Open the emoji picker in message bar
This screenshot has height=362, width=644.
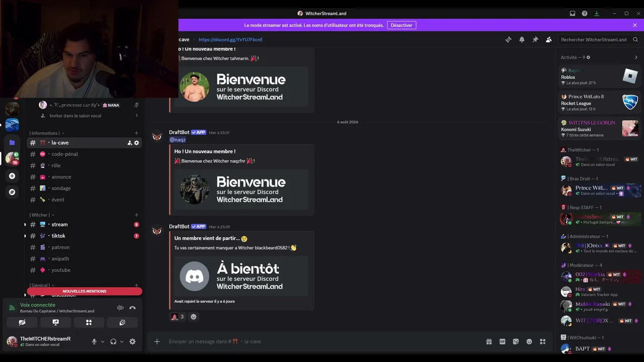[x=529, y=341]
